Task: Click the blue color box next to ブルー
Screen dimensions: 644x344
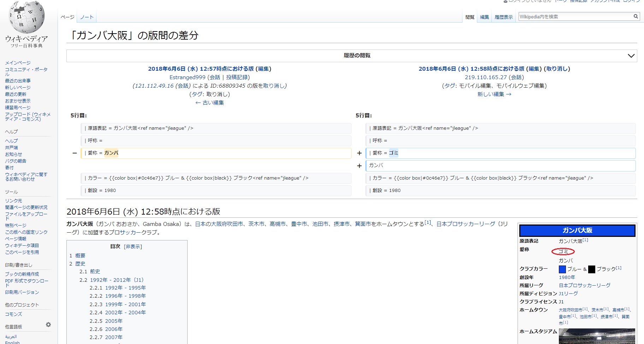Action: coord(562,269)
